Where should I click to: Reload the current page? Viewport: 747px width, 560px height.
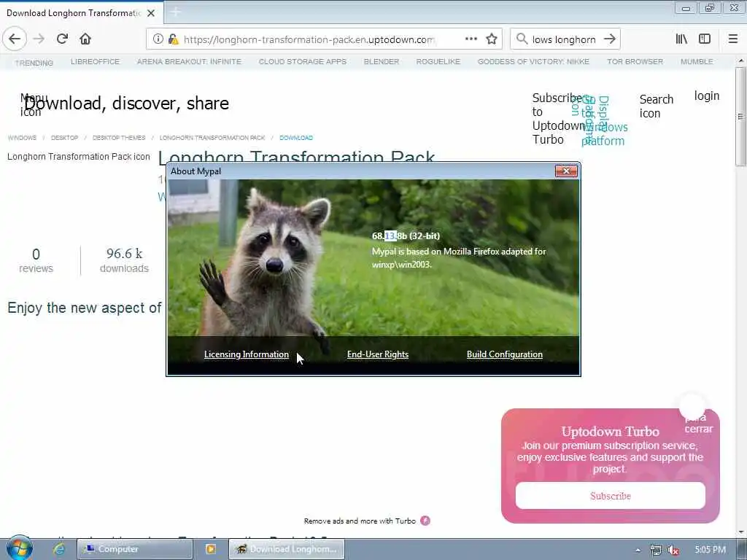tap(62, 39)
